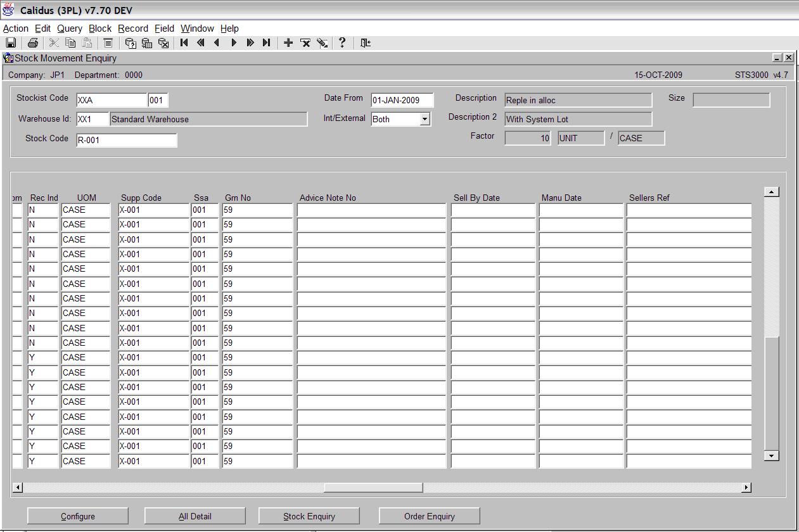Click the Cut scissors icon

pos(54,43)
